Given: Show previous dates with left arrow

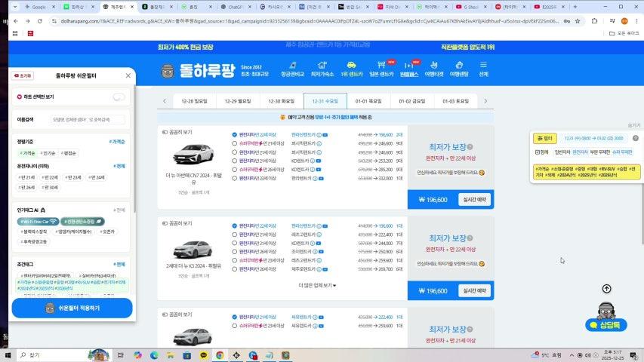Looking at the screenshot, I should pos(165,101).
